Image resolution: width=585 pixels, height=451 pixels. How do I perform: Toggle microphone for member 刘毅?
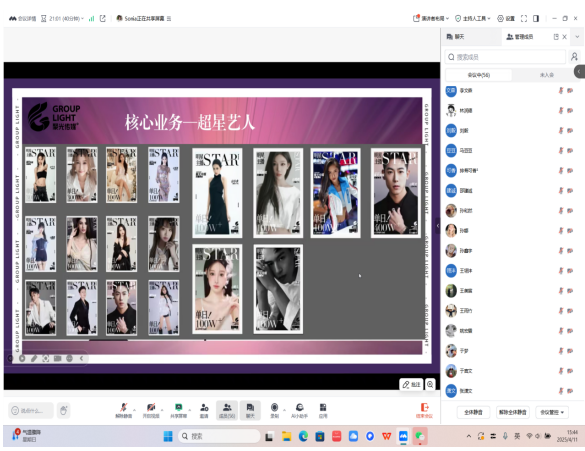(560, 131)
